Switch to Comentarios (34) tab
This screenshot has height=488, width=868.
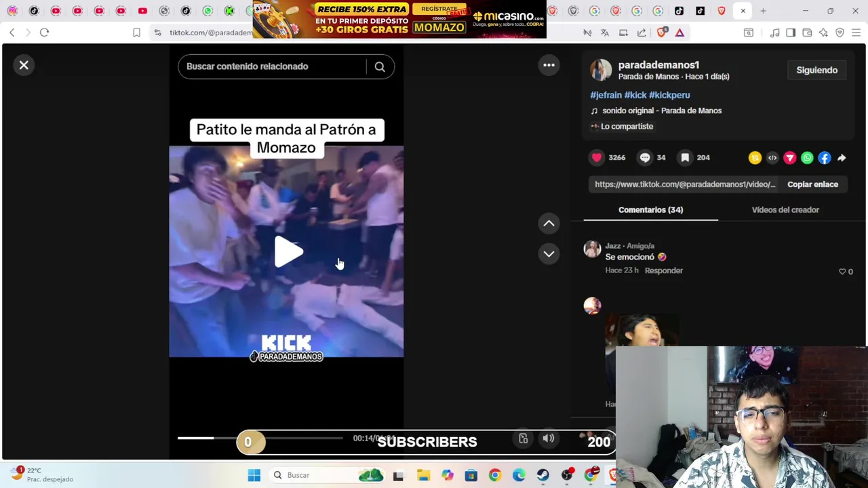650,209
